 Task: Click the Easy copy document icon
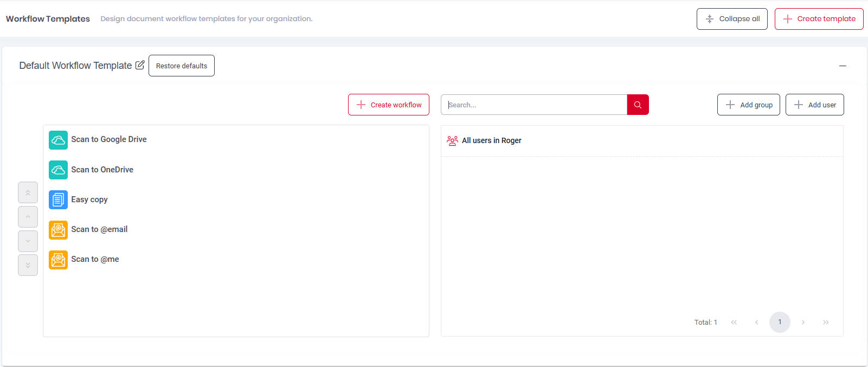(58, 199)
